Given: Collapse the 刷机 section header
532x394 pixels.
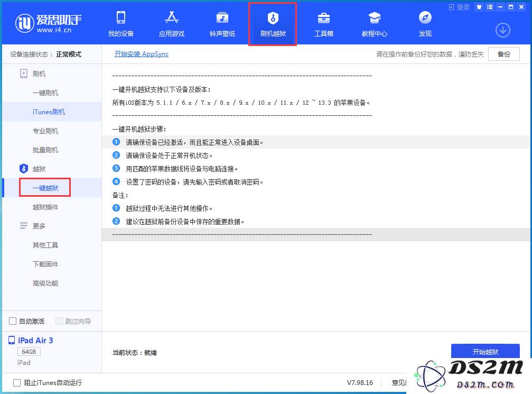Looking at the screenshot, I should tap(39, 74).
